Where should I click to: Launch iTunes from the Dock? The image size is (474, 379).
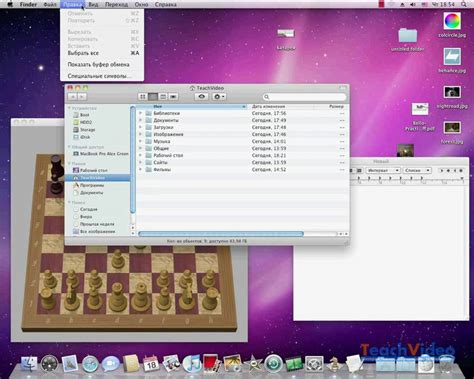point(191,364)
